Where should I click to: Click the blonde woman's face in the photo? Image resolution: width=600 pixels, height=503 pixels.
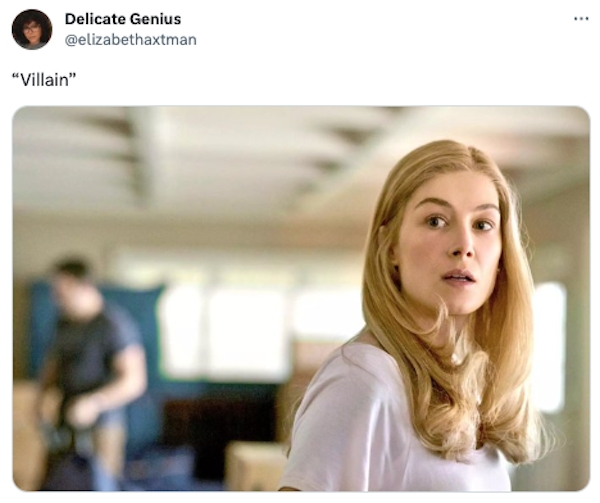coord(452,245)
